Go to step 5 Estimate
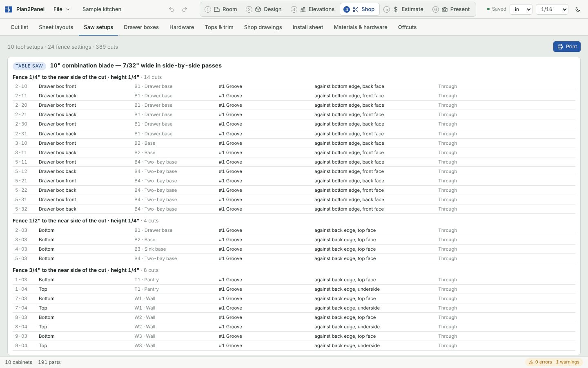This screenshot has width=588, height=368. click(403, 9)
